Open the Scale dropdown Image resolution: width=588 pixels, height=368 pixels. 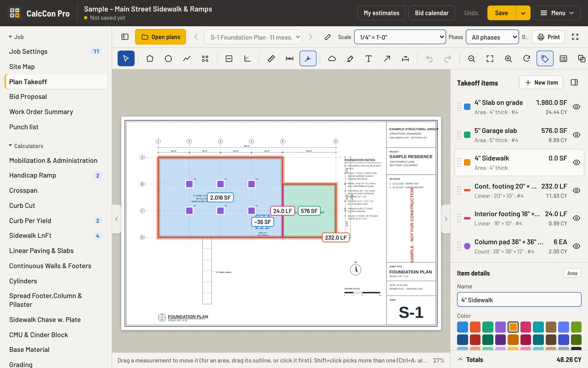400,37
